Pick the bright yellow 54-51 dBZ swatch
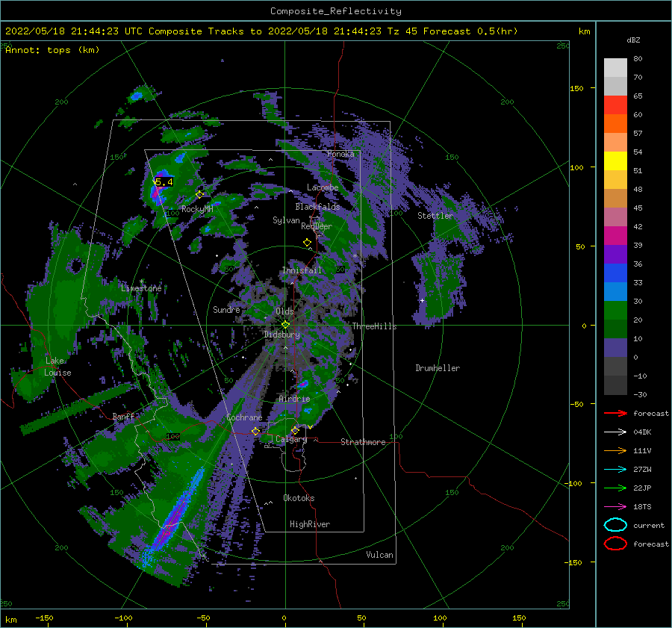Viewport: 672px width, 628px height. click(x=615, y=161)
